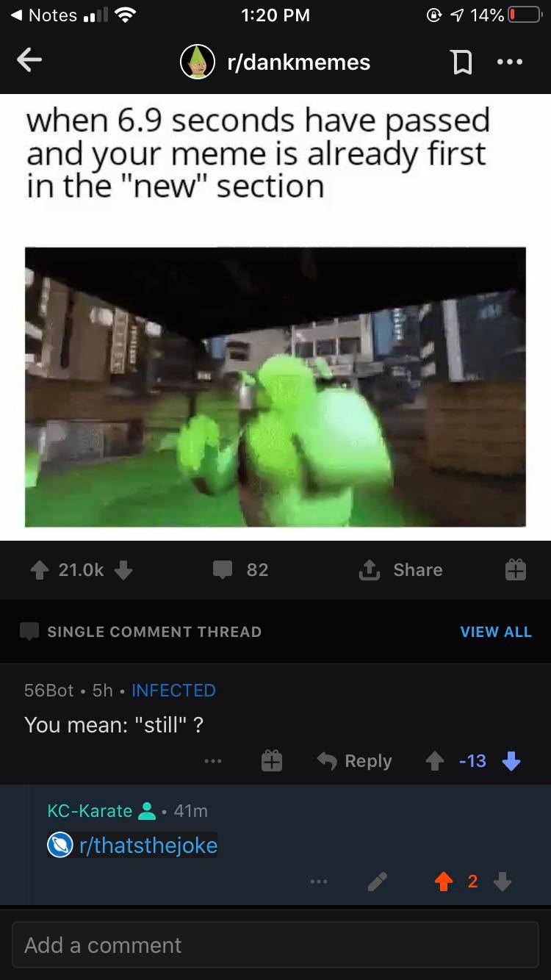The height and width of the screenshot is (980, 551).
Task: Open the 82 comments icon
Action: click(222, 570)
